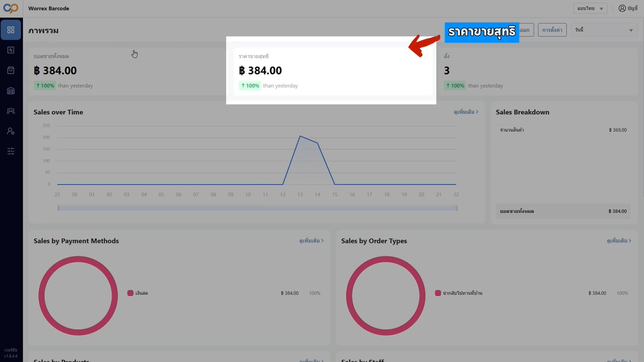Click the ฿ 384.00 amount in the นำกลับไปทานที่บ้าน row
Viewport: 644px width, 362px height.
597,293
